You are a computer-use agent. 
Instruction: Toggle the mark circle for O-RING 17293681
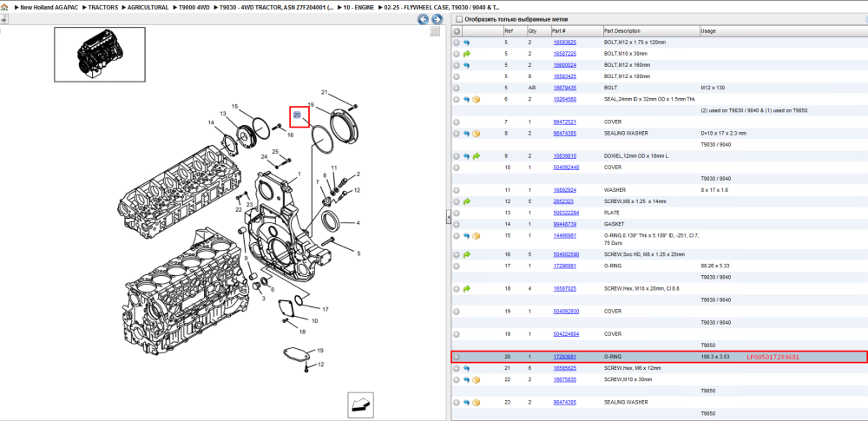457,358
